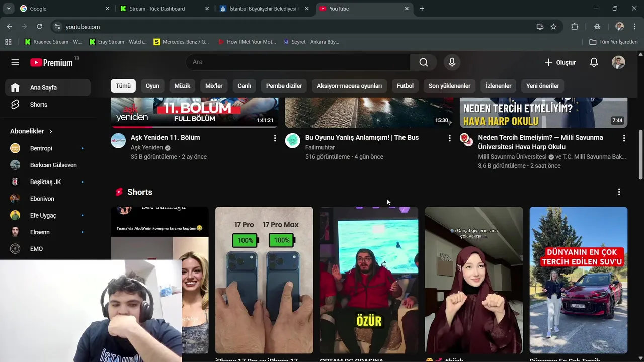Open How I Met Your Mother bookmark
This screenshot has width=644, height=362.
click(247, 42)
